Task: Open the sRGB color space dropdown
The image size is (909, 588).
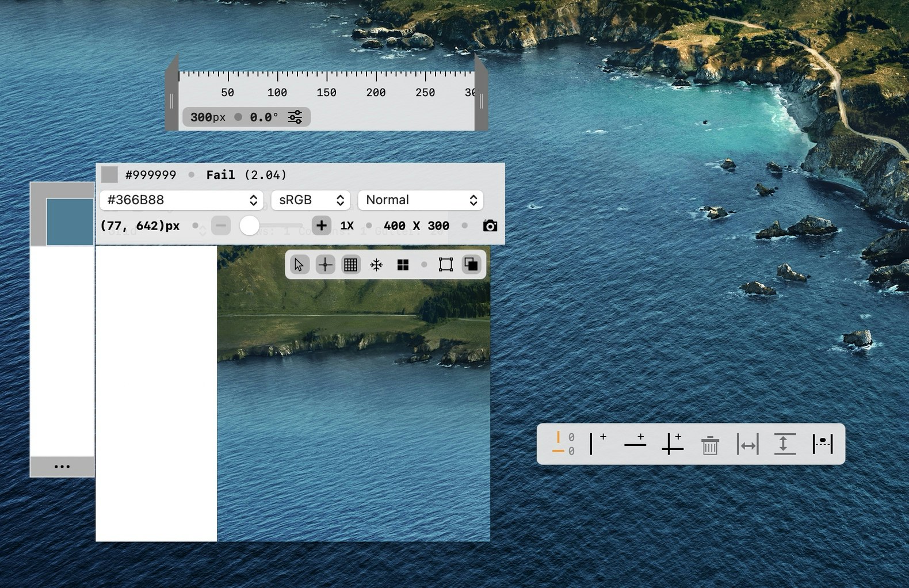Action: [311, 200]
